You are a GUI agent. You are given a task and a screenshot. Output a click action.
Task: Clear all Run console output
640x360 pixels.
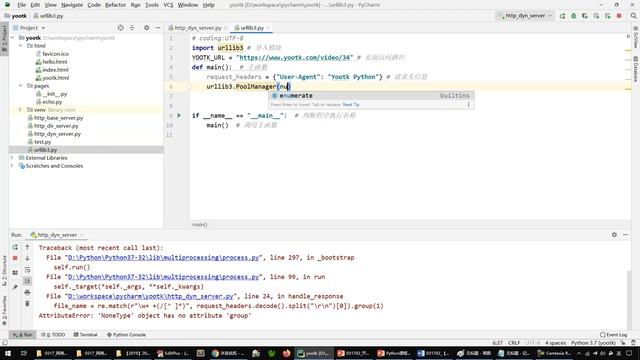27,304
